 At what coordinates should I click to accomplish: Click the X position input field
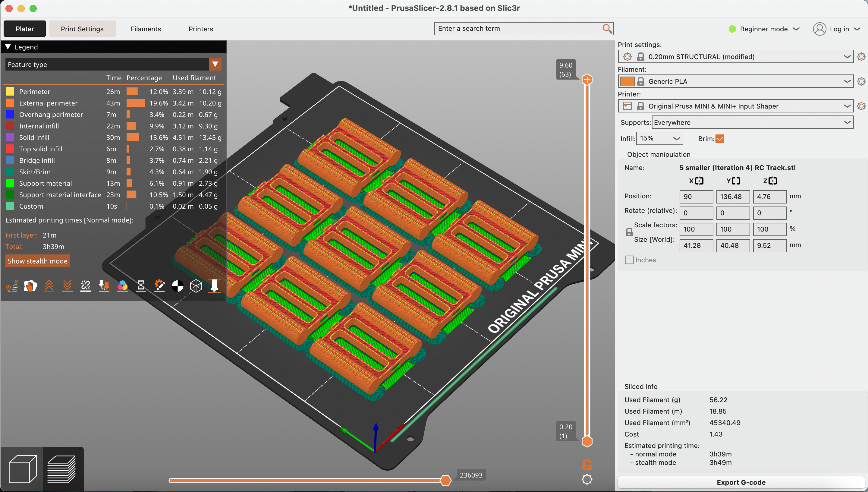[696, 196]
